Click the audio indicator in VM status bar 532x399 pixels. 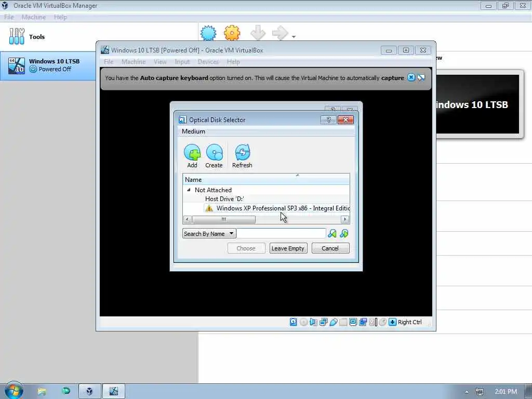coord(313,322)
